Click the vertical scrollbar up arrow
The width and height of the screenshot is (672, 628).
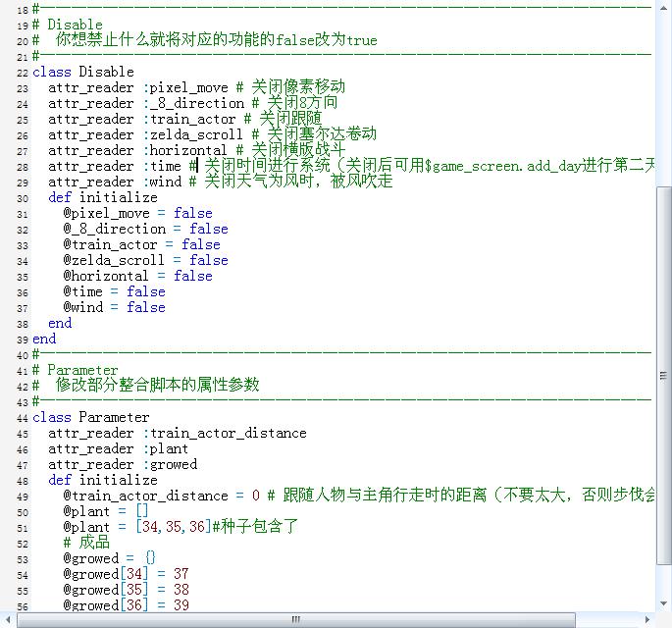[x=664, y=8]
